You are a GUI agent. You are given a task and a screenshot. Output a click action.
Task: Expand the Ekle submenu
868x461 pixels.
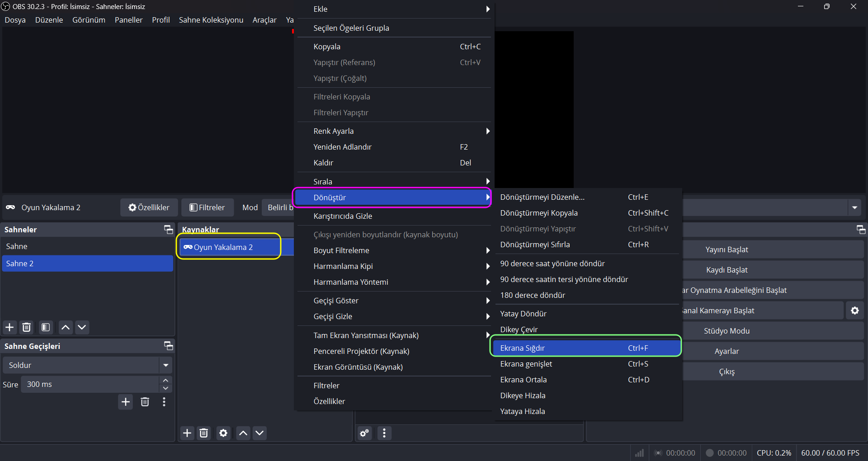point(394,9)
